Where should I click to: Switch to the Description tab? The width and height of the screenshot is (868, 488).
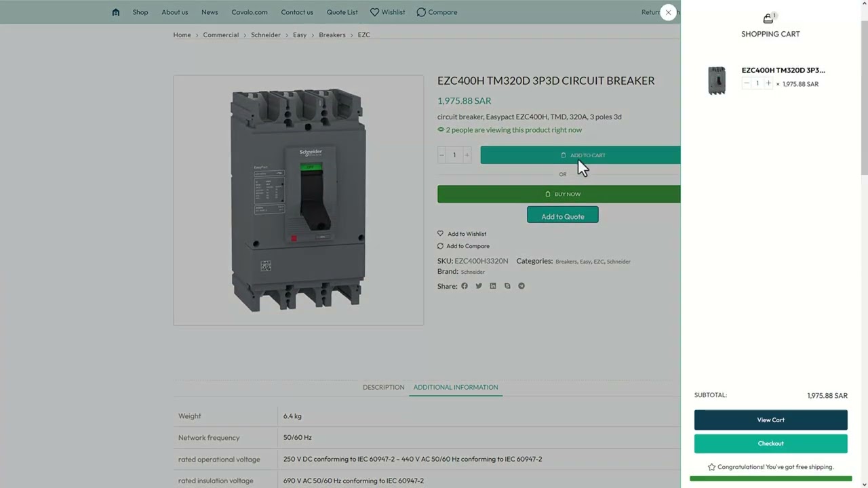tap(383, 387)
